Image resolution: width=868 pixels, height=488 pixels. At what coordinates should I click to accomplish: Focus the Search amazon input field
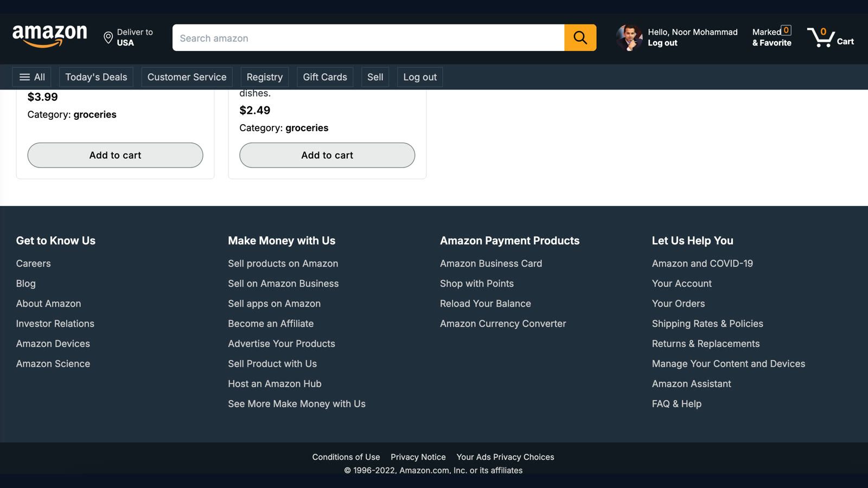368,37
